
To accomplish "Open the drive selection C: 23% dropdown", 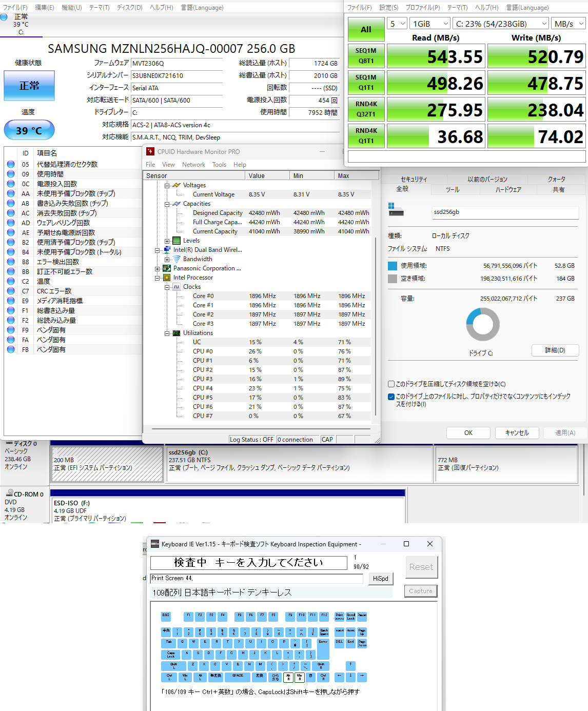I will (501, 24).
